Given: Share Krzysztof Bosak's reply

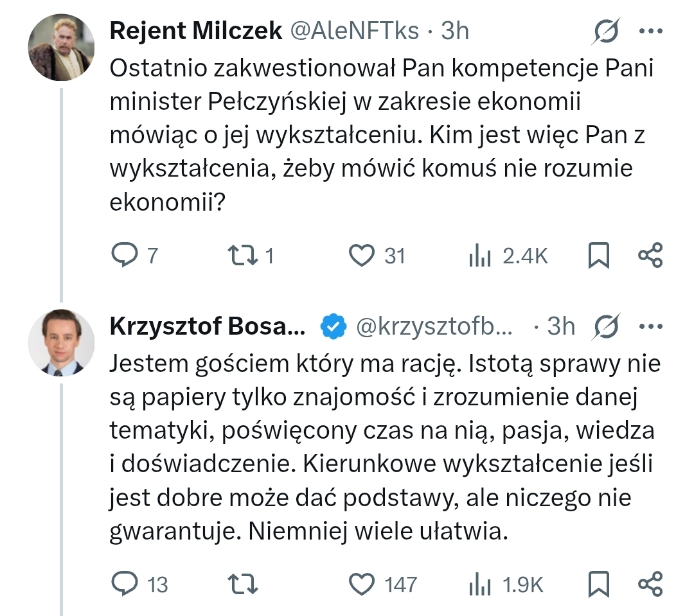Looking at the screenshot, I should [x=650, y=584].
